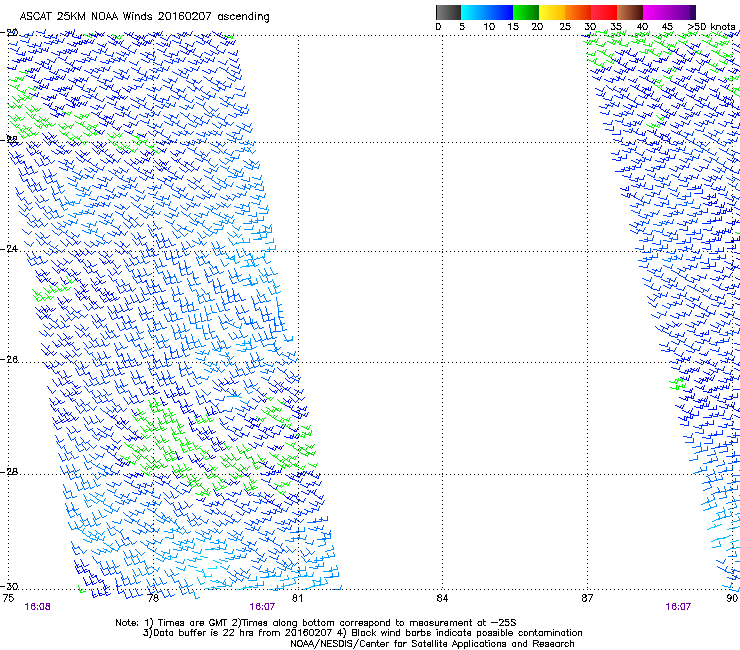Image resolution: width=740 pixels, height=650 pixels.
Task: Select the latitude label '-26'
Action: pos(9,360)
